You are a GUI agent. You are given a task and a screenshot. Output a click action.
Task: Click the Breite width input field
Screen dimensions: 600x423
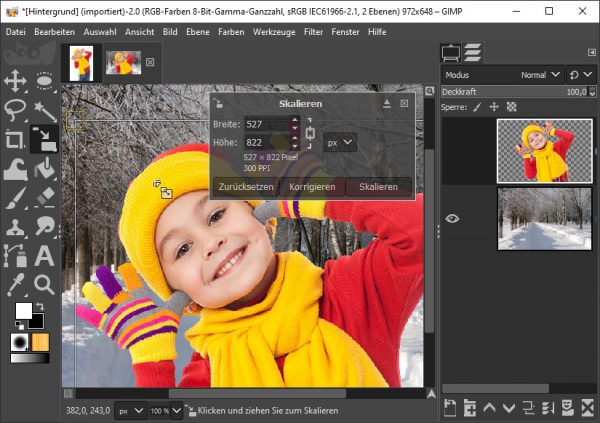[265, 124]
